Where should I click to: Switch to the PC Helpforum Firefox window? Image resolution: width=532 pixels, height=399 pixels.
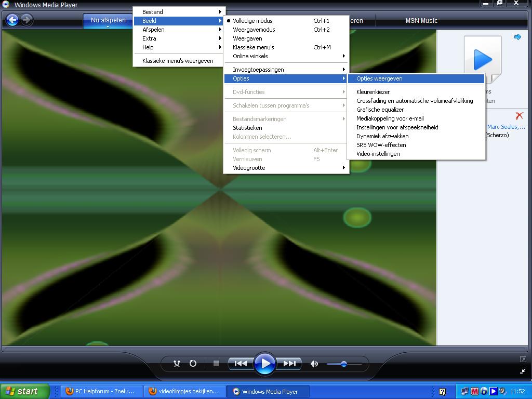[101, 391]
